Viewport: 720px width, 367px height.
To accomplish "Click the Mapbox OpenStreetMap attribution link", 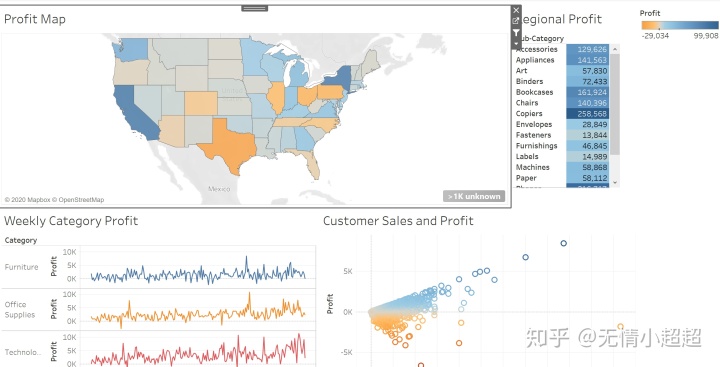I will pos(54,200).
